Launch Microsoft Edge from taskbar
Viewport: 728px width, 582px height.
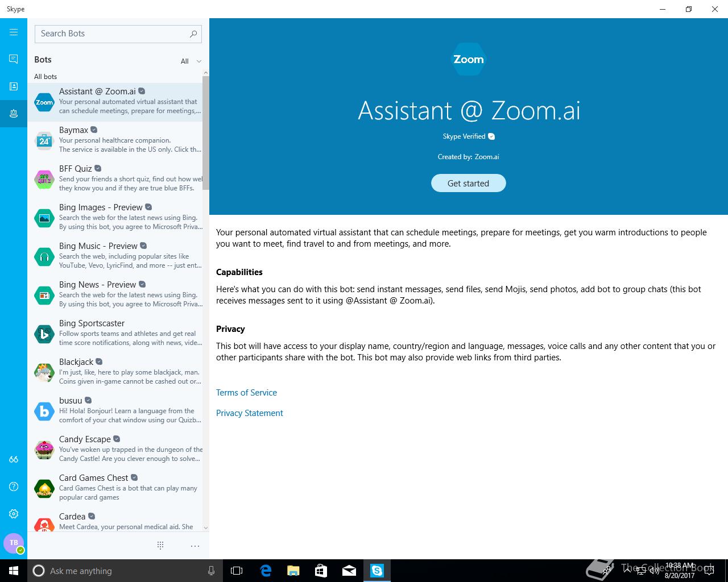pos(266,571)
